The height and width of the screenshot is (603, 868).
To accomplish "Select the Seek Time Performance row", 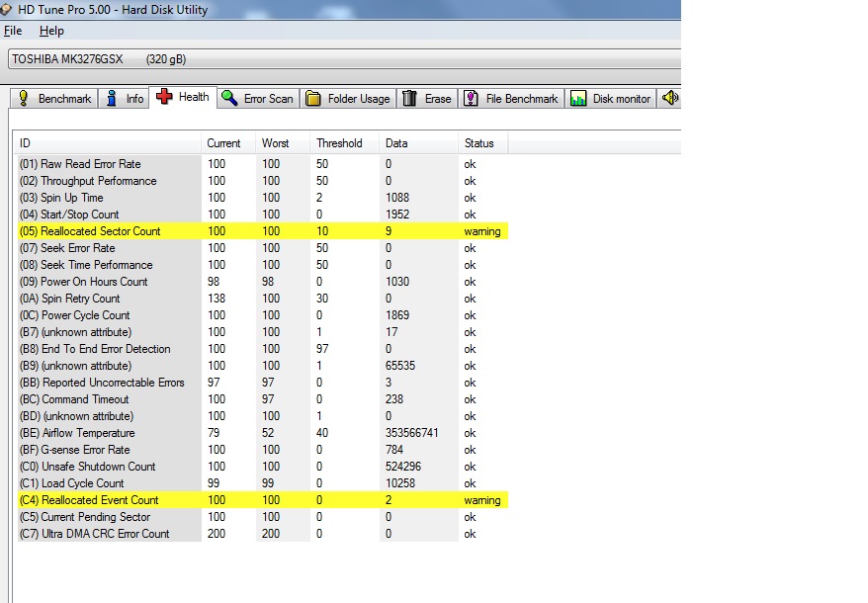I will point(263,265).
